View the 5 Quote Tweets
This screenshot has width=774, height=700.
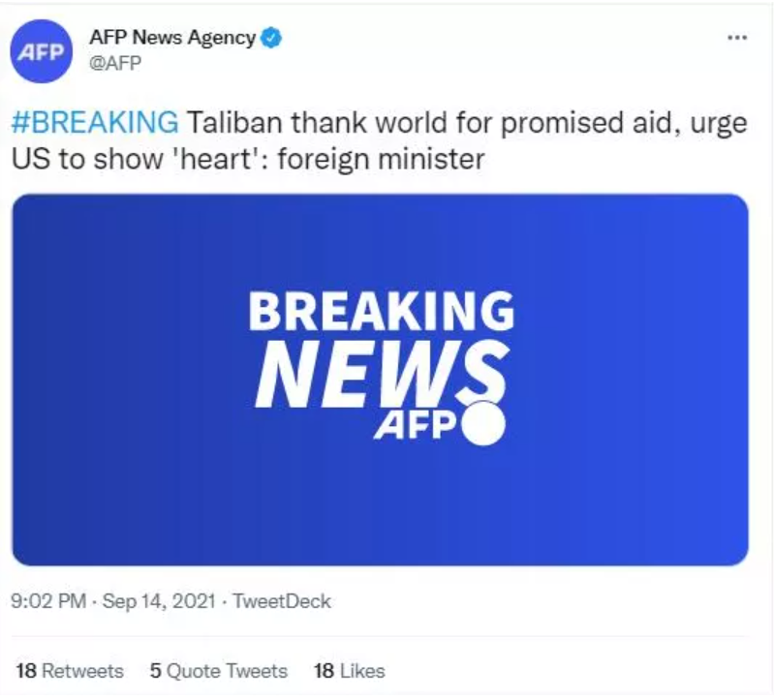pyautogui.click(x=219, y=670)
